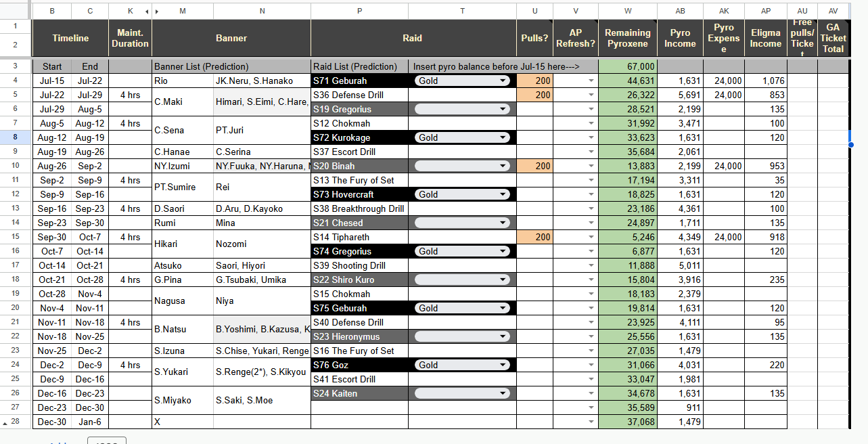Open AP Refresh dropdown in S37 Escort Drill row
The image size is (868, 444).
click(x=591, y=152)
